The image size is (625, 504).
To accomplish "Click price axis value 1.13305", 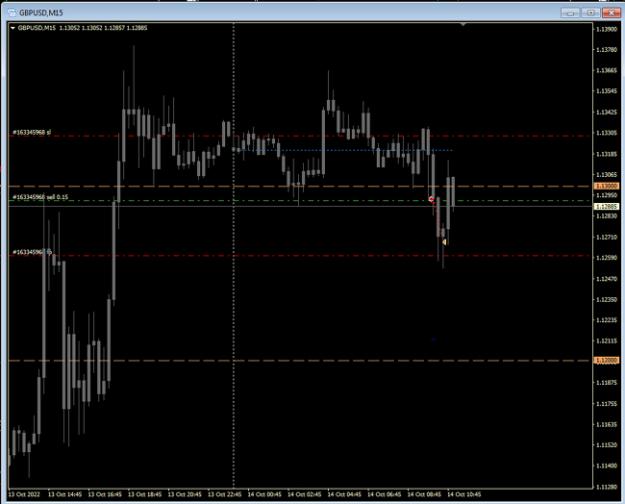I will pos(606,133).
